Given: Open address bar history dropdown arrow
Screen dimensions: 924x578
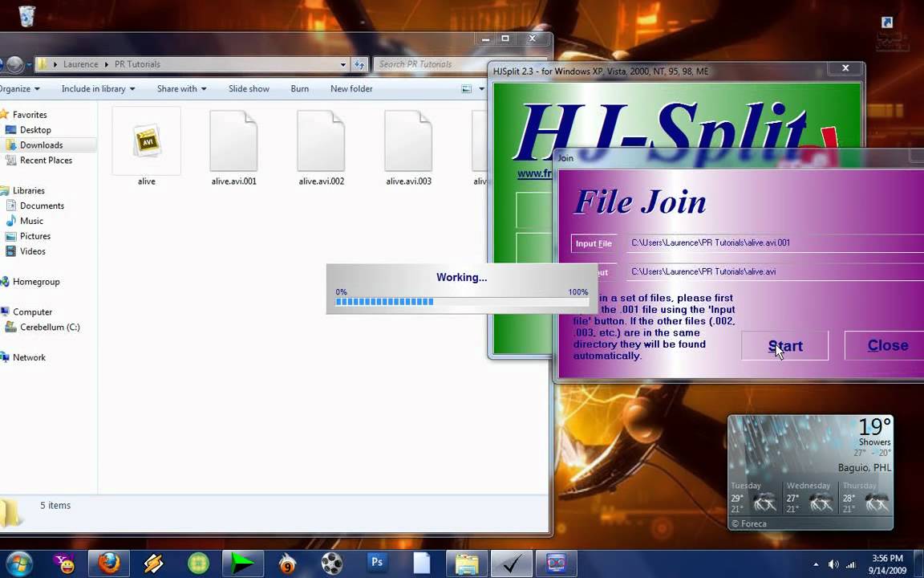Looking at the screenshot, I should (343, 64).
